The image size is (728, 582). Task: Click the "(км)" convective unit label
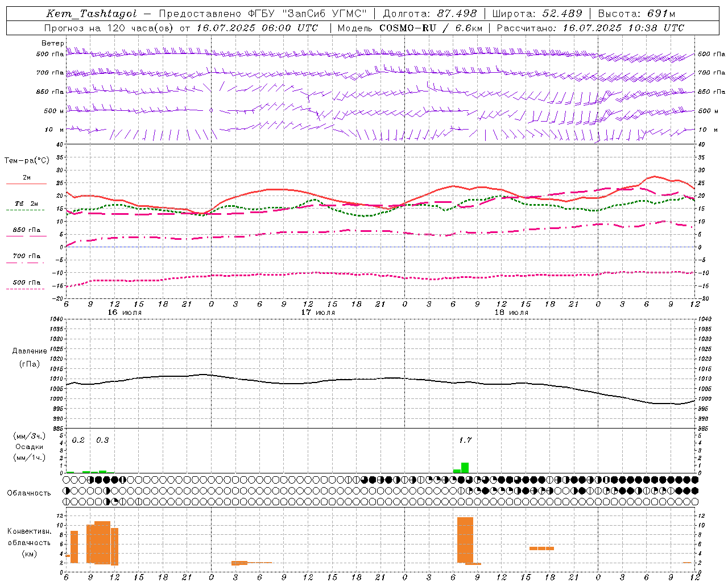point(29,554)
